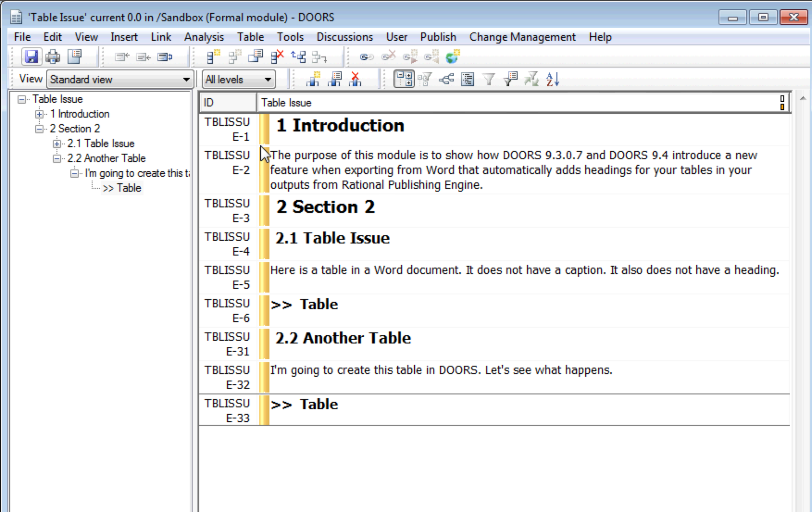This screenshot has width=812, height=512.
Task: Click the filter with green arrows icon
Action: [x=531, y=79]
